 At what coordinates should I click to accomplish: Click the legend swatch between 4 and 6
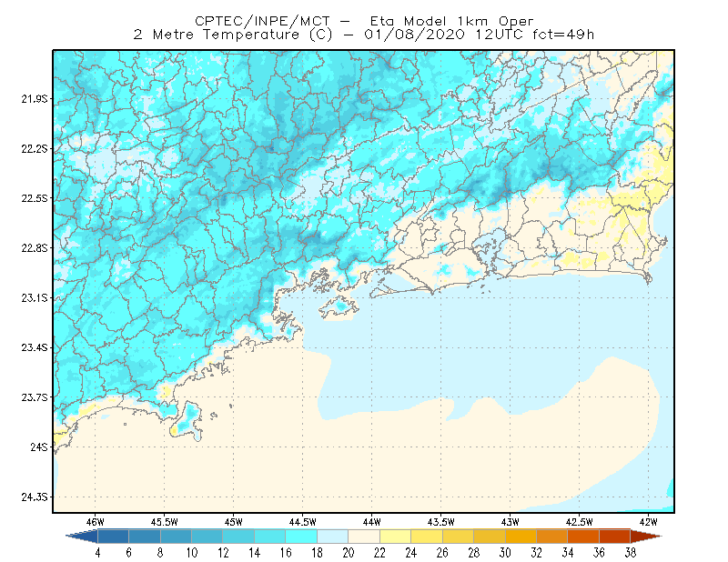tap(113, 537)
